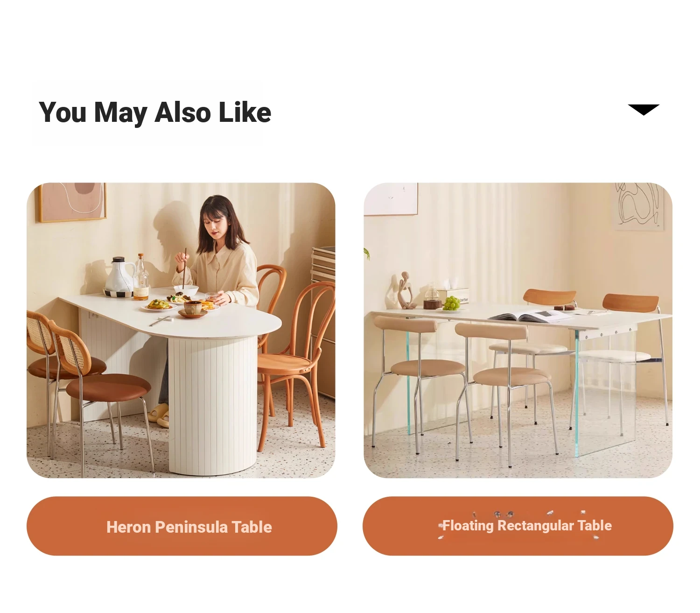This screenshot has height=613, width=700.
Task: Click the black and white kettle on table
Action: 118,277
